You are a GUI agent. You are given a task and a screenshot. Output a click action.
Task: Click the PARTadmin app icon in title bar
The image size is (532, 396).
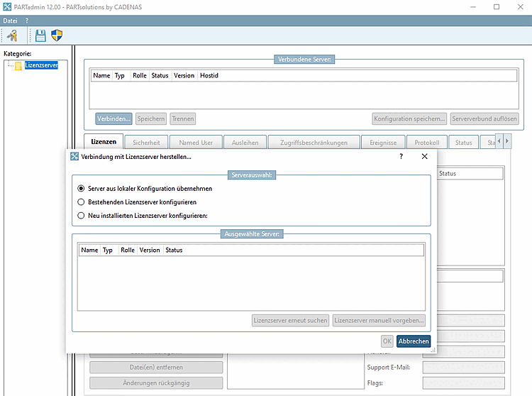(x=7, y=7)
